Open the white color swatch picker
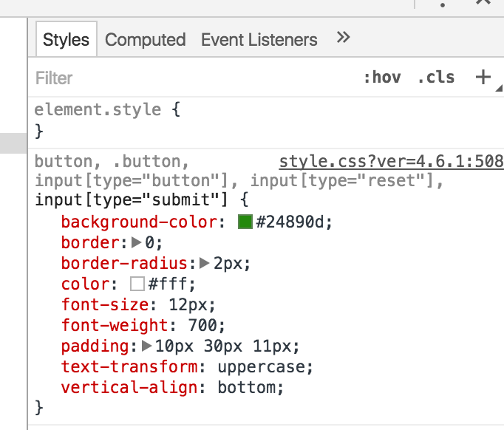 click(x=137, y=284)
